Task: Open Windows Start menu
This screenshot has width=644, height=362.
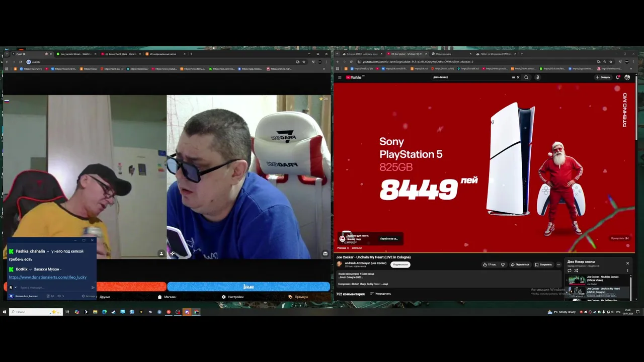Action: pyautogui.click(x=4, y=312)
